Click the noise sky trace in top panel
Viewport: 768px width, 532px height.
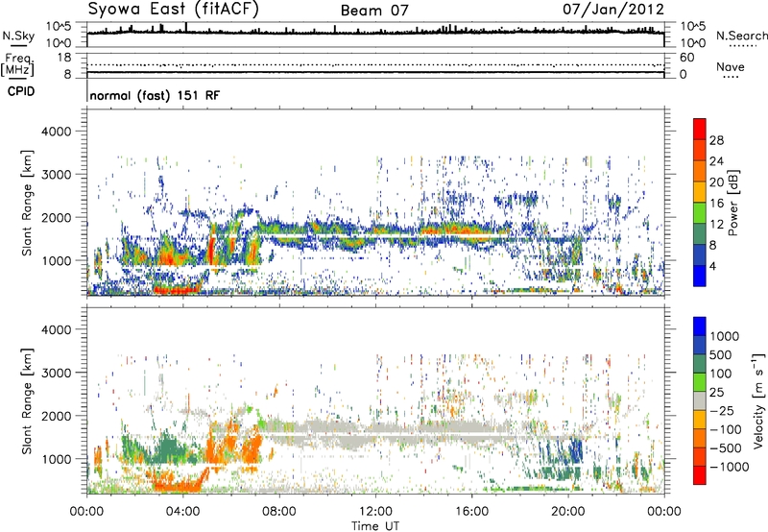tap(375, 32)
